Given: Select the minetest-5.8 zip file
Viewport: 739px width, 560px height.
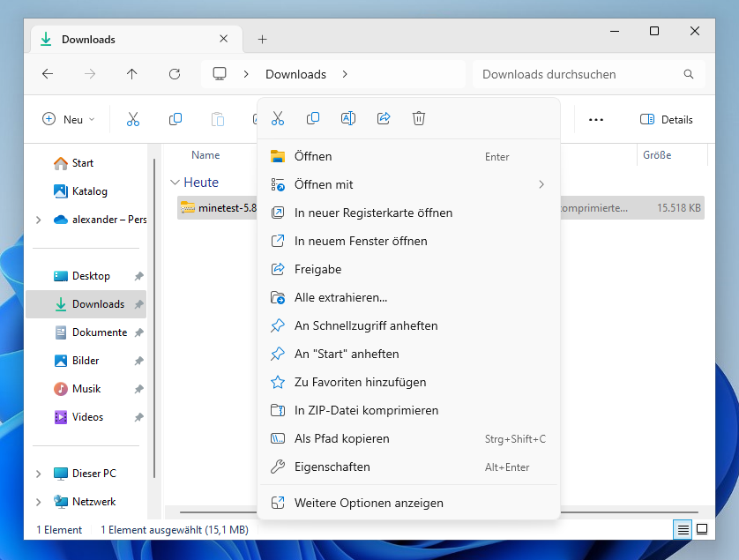Looking at the screenshot, I should point(218,208).
